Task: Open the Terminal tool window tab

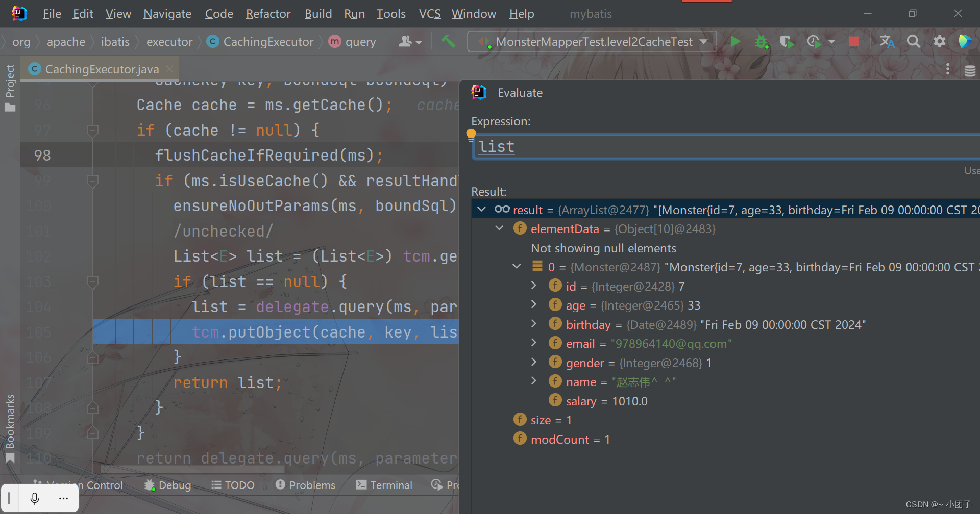Action: coord(384,485)
